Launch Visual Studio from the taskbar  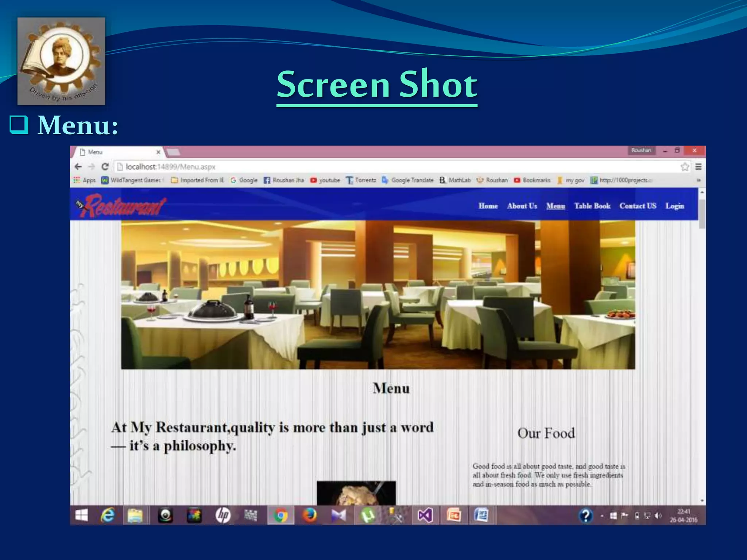click(x=425, y=516)
